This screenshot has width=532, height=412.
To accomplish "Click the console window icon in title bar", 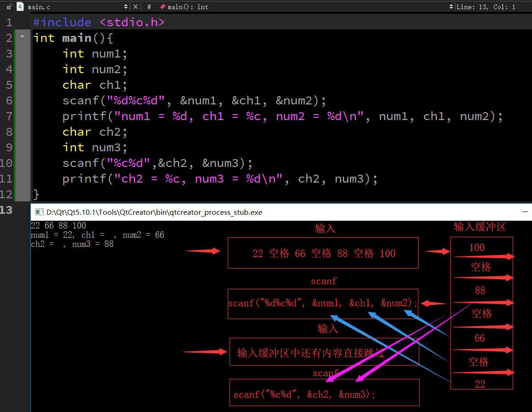I will pyautogui.click(x=40, y=212).
